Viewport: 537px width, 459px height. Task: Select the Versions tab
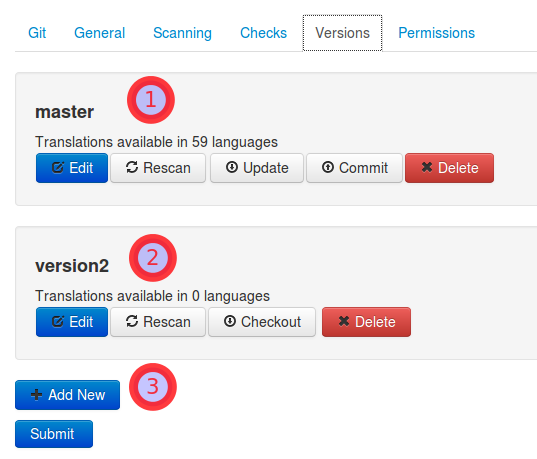(342, 33)
